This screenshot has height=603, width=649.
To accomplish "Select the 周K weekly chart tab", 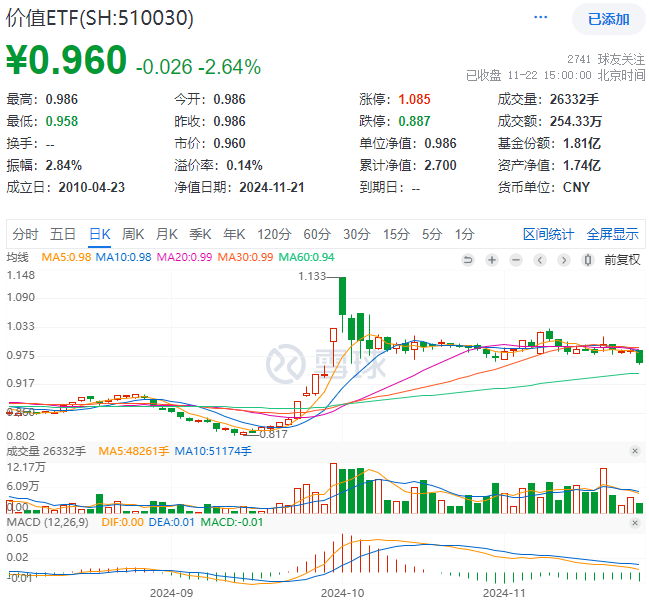I will pyautogui.click(x=133, y=234).
